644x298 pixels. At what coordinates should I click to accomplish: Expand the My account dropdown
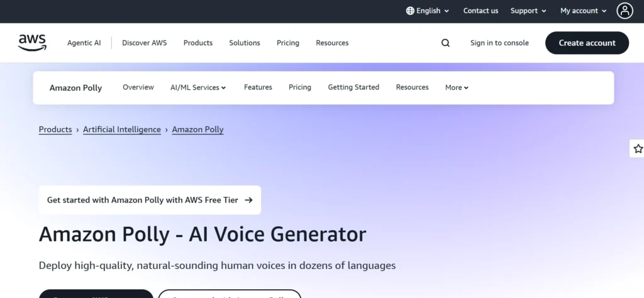(583, 11)
